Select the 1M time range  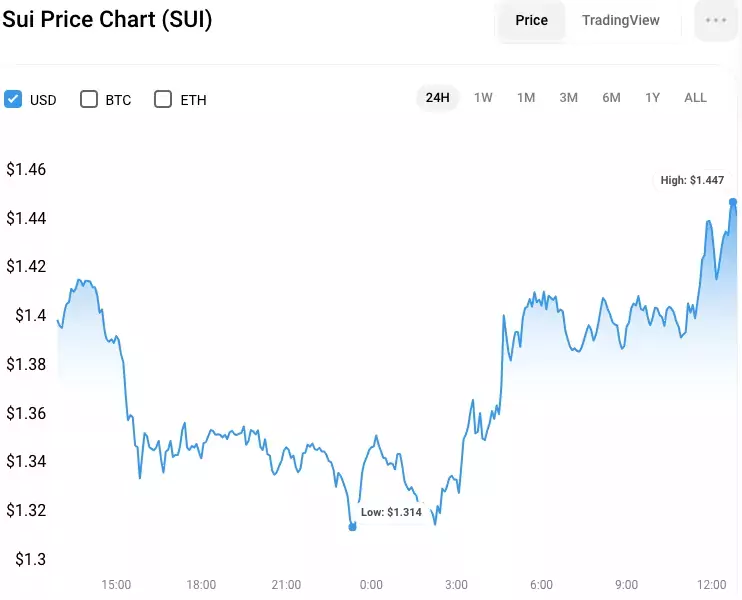pos(526,98)
